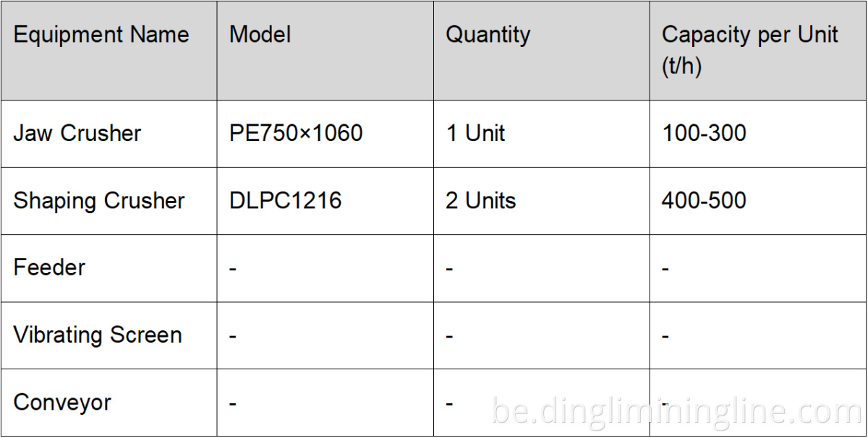868x438 pixels.
Task: Select the 2 Units quantity cell
Action: 480,201
